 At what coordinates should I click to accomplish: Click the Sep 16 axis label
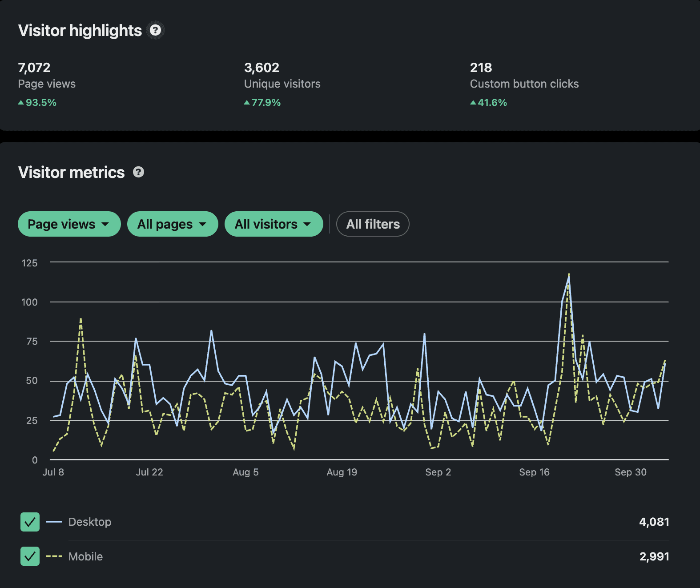(534, 472)
